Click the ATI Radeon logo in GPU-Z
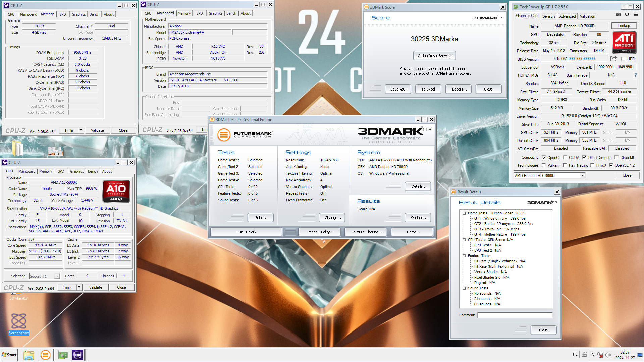This screenshot has height=362, width=644. coord(624,42)
